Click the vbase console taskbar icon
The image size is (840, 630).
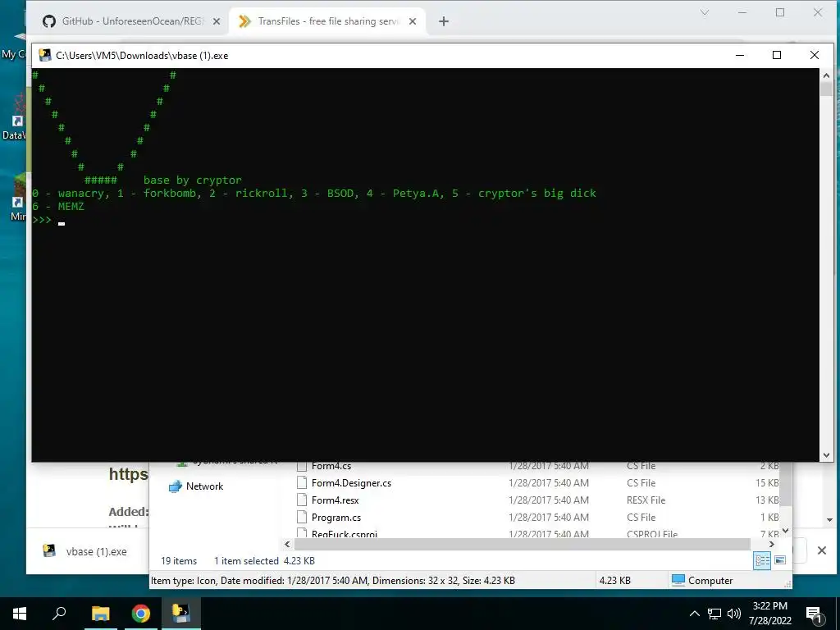tap(181, 613)
